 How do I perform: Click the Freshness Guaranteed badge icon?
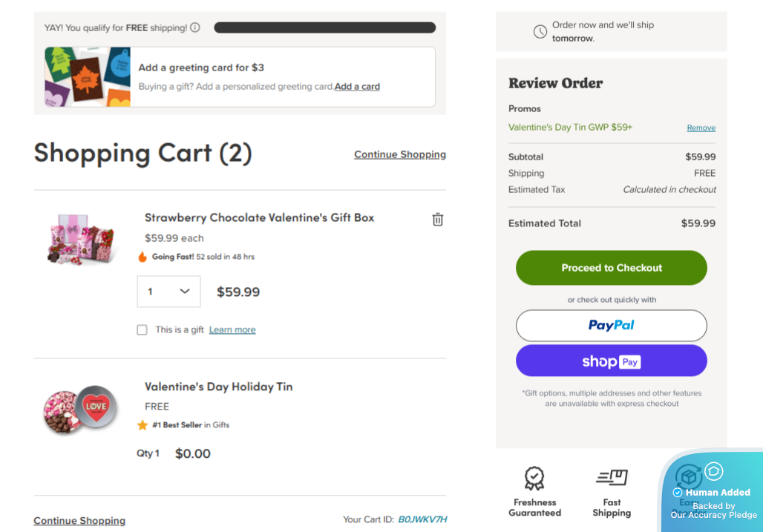point(534,479)
